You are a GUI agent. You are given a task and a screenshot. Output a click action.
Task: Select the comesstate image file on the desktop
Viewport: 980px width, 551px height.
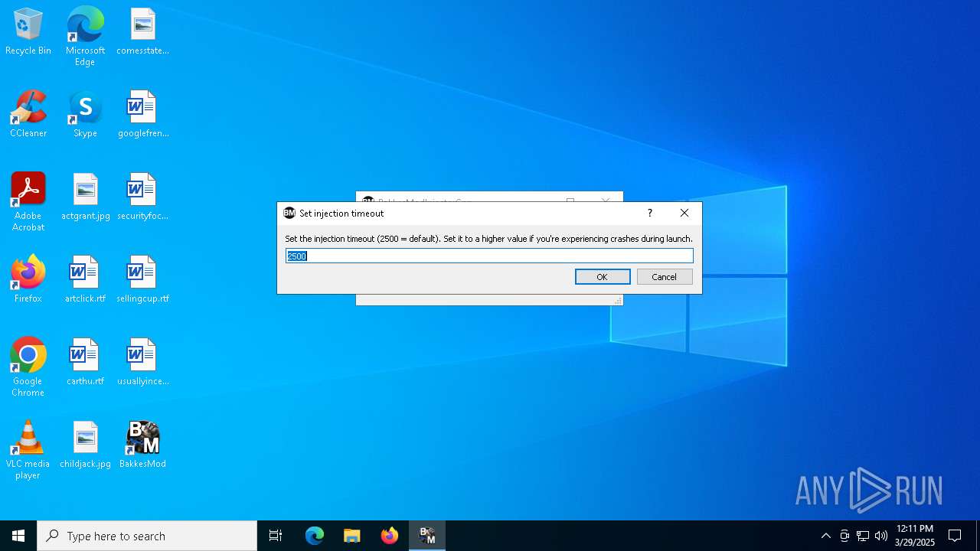click(x=142, y=32)
